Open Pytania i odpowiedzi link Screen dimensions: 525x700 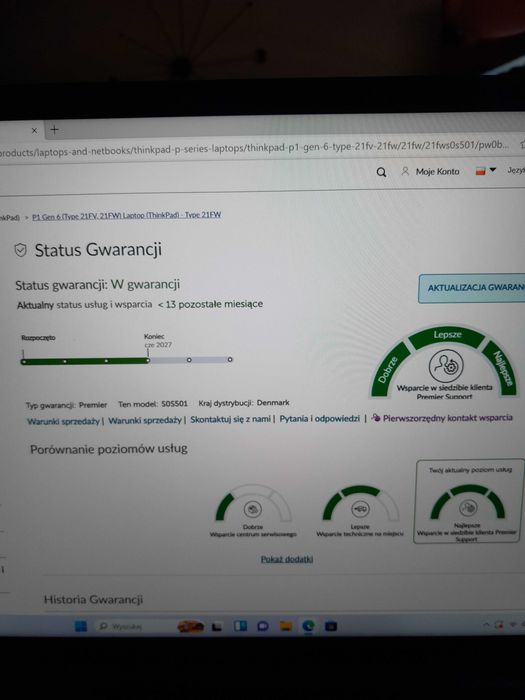(319, 419)
